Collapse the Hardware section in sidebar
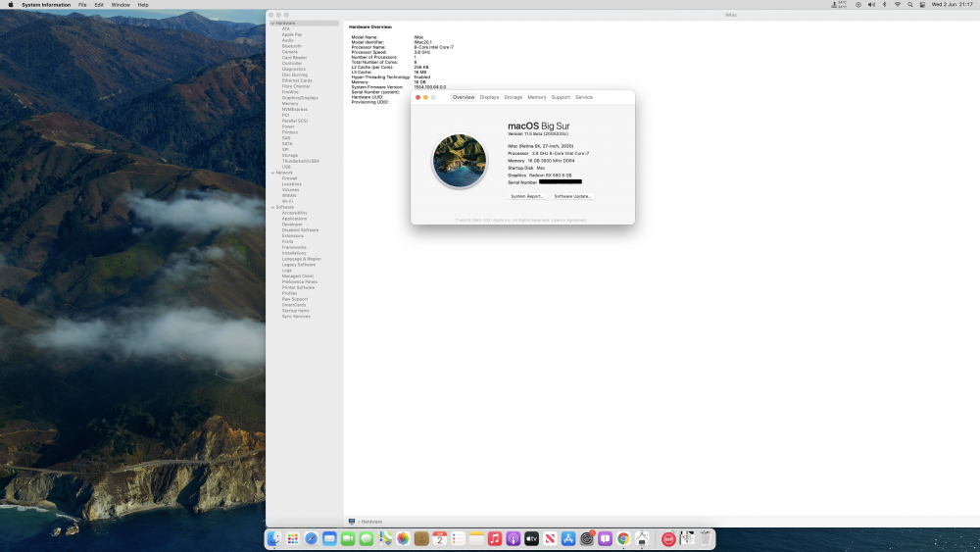This screenshot has width=980, height=552. [x=273, y=24]
